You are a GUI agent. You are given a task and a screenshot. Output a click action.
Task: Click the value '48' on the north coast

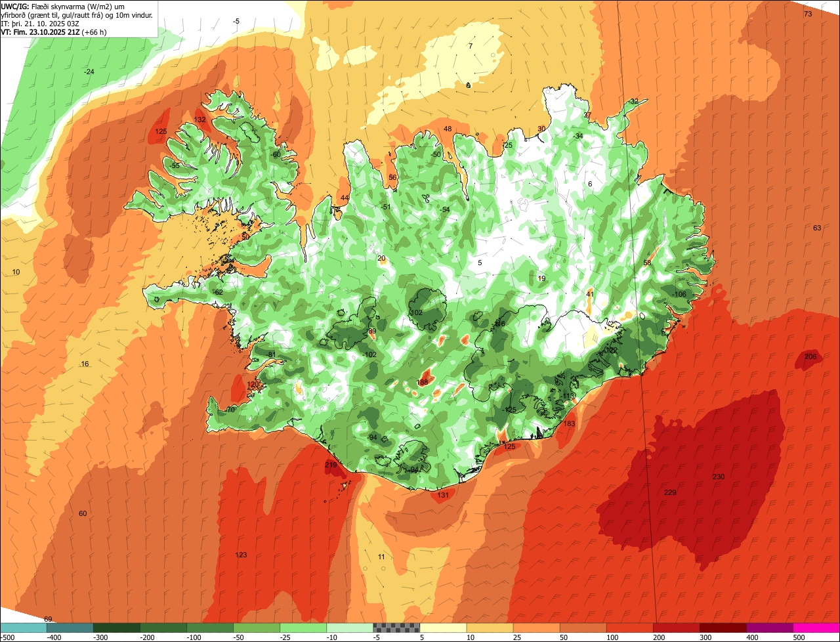point(448,129)
